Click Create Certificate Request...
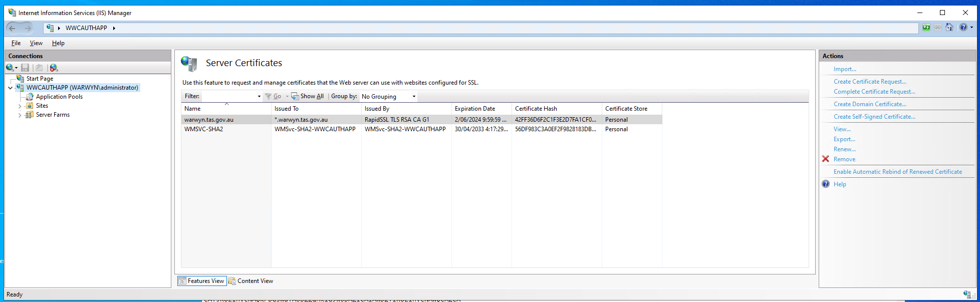 click(870, 82)
